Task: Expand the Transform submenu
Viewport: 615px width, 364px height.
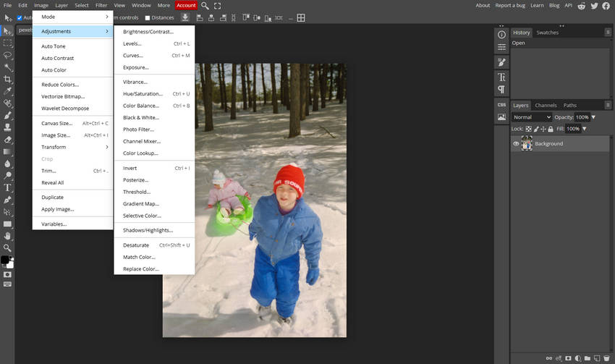Action: [x=73, y=147]
